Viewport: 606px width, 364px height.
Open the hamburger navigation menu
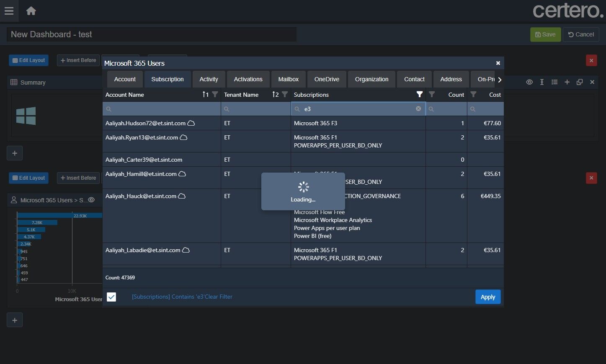(9, 11)
